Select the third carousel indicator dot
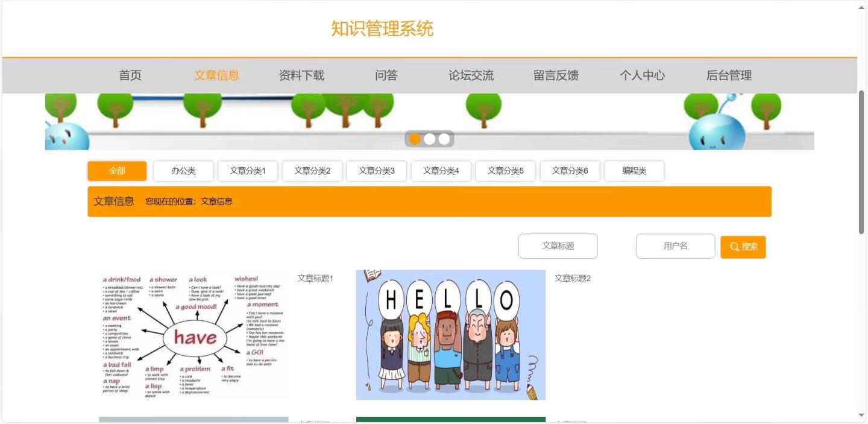This screenshot has height=424, width=868. click(x=444, y=139)
